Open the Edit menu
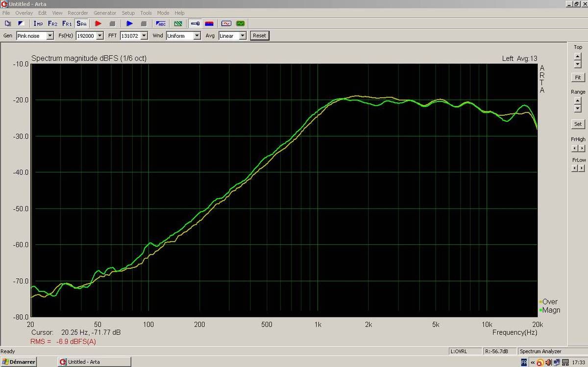588x367 pixels. [43, 13]
